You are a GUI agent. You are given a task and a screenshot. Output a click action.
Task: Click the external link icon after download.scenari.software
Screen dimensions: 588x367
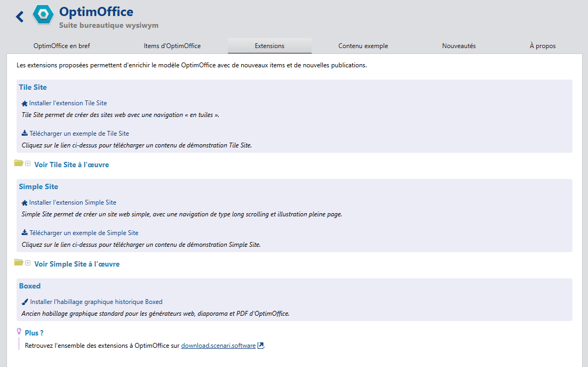pyautogui.click(x=260, y=345)
